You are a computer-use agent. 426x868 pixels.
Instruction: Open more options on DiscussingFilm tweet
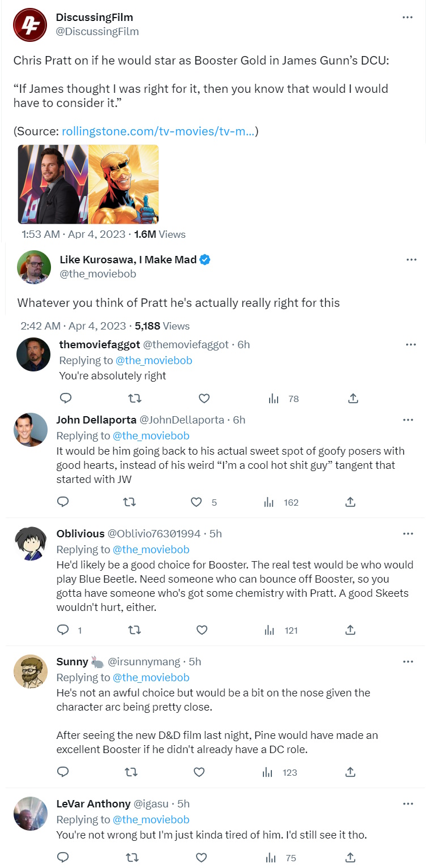(407, 18)
